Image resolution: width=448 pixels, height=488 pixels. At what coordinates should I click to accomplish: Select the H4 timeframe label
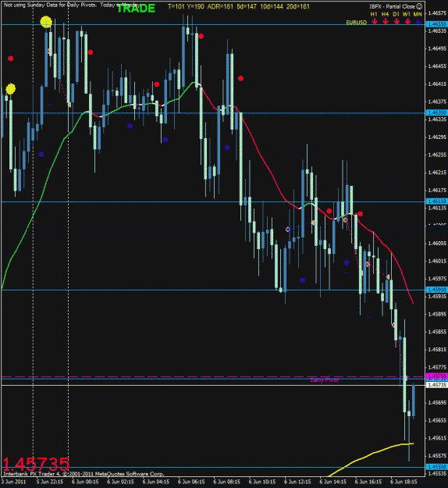(x=385, y=14)
